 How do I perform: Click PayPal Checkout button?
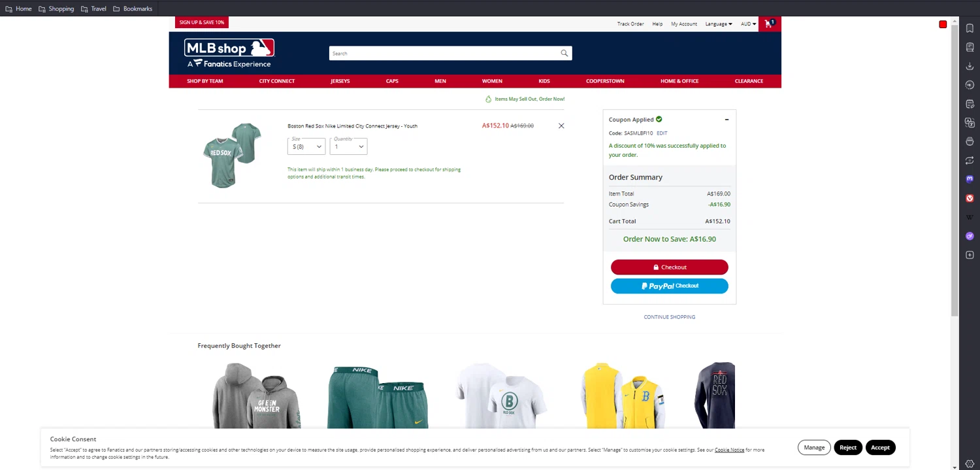(670, 286)
